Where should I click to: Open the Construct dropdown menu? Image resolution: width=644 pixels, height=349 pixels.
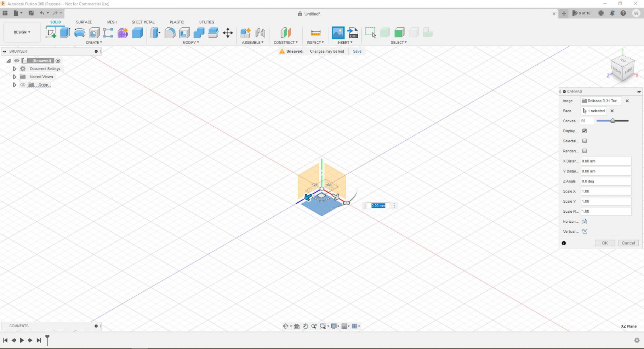[286, 43]
